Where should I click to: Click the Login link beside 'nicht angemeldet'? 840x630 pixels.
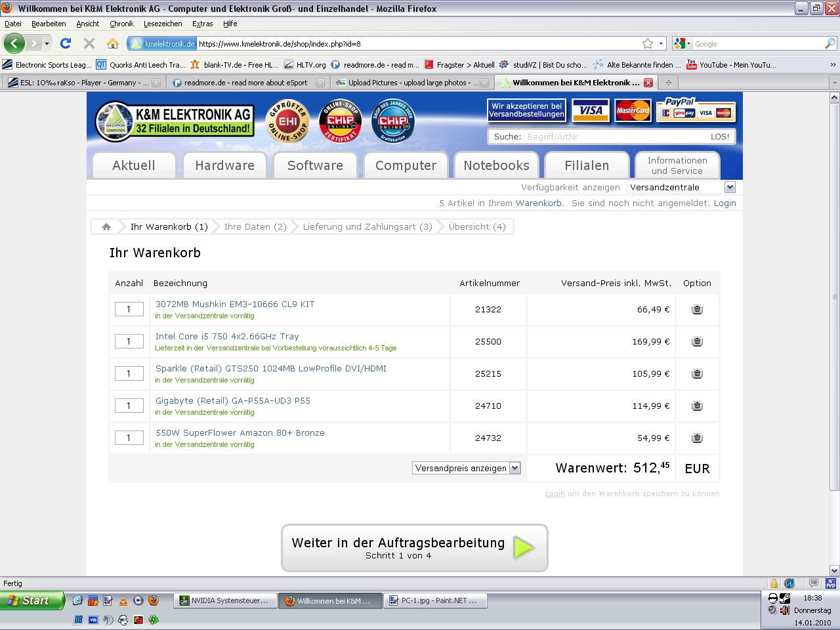click(x=725, y=203)
